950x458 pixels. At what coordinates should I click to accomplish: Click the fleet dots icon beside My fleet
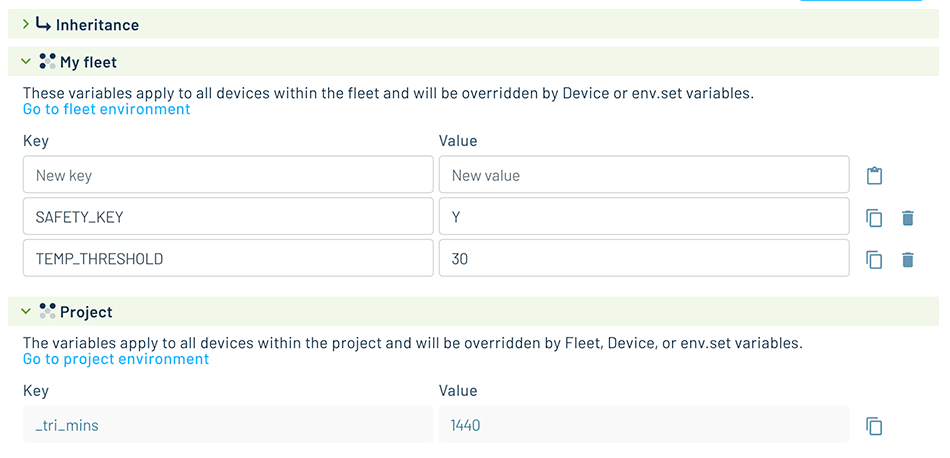point(47,61)
